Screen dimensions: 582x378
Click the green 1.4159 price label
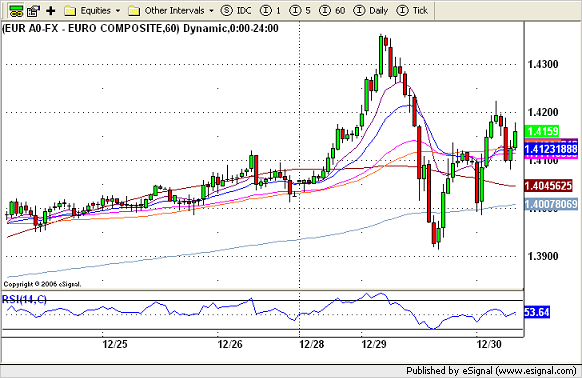[x=542, y=131]
